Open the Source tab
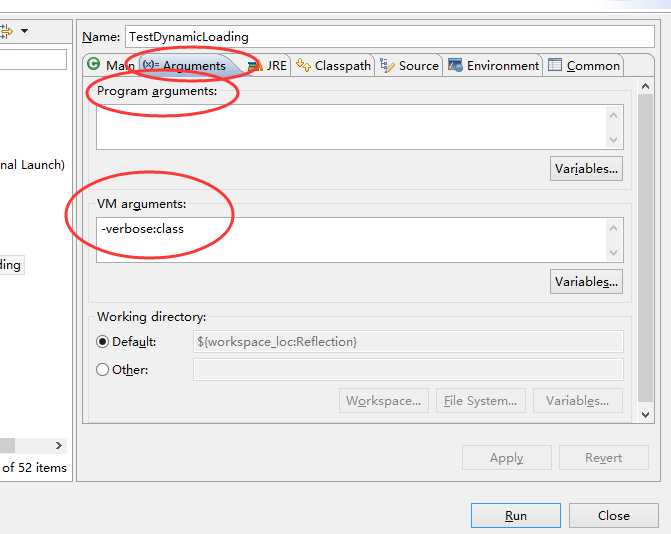 [x=409, y=65]
